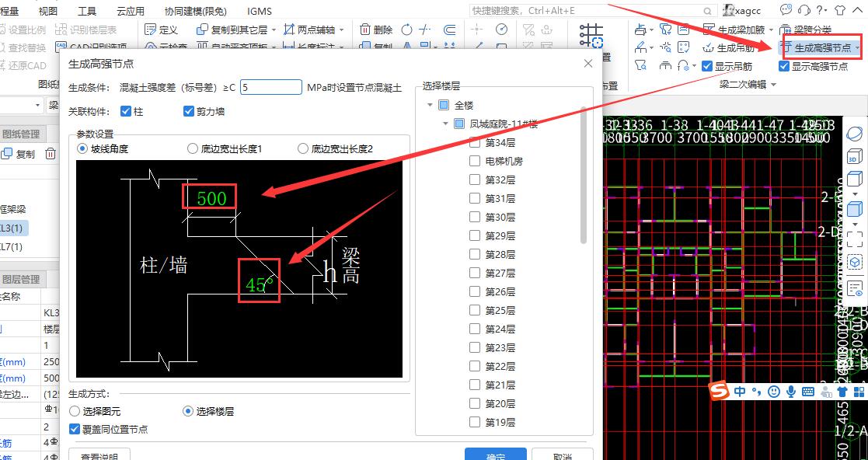Click the strength difference input showing 5

click(271, 88)
